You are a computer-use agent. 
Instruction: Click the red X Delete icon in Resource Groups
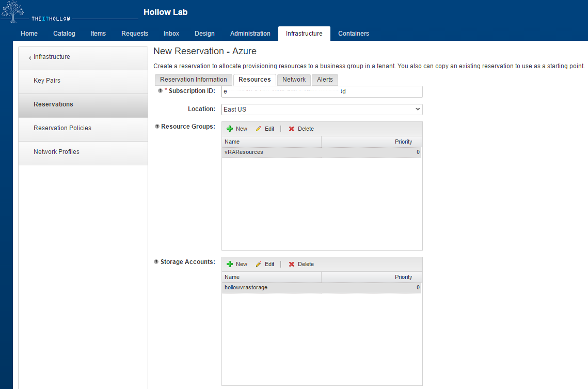292,129
